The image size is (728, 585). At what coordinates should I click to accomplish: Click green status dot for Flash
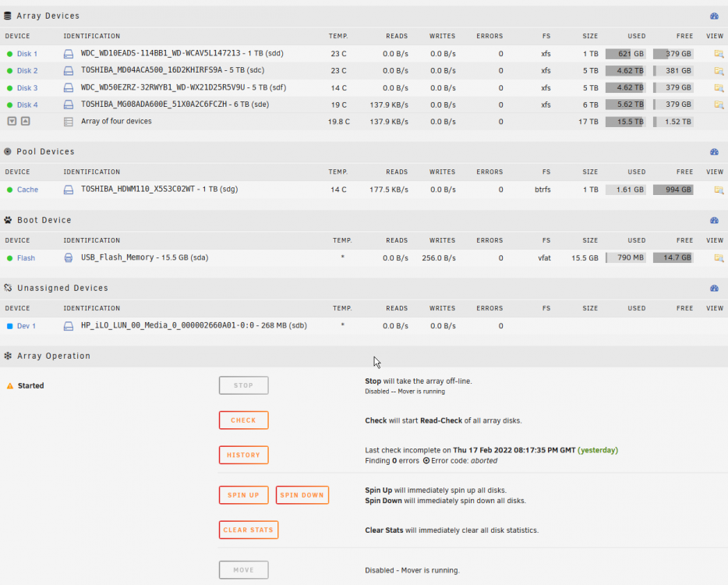[x=9, y=258]
